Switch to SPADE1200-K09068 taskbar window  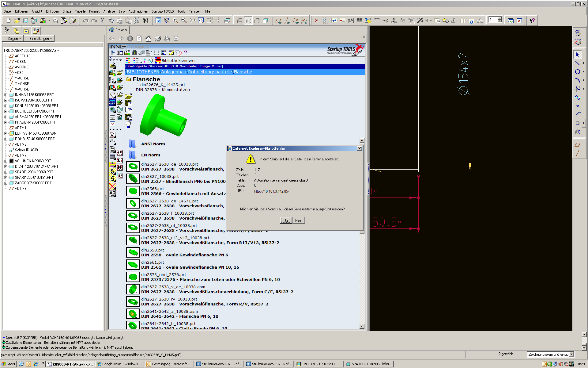click(369, 364)
